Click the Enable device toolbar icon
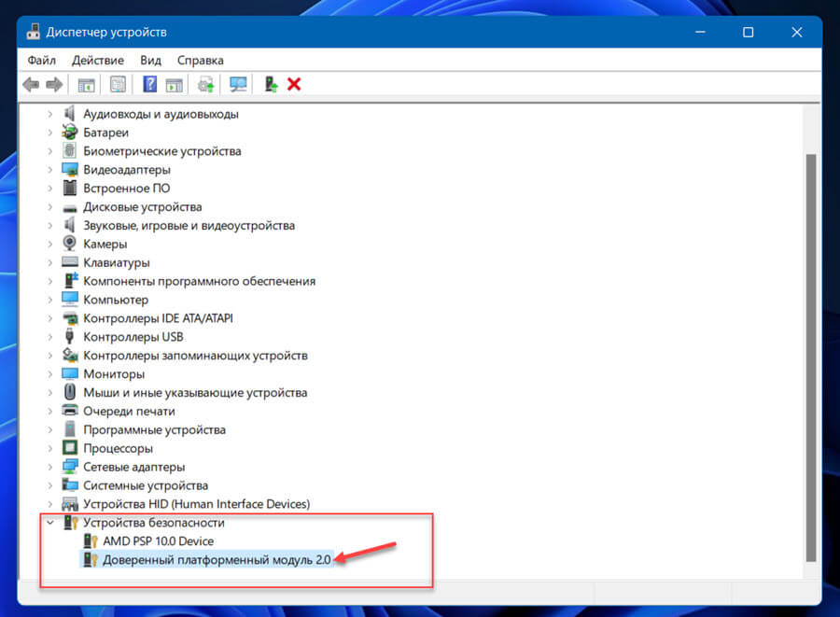Screen dimensions: 840x617 coord(271,84)
